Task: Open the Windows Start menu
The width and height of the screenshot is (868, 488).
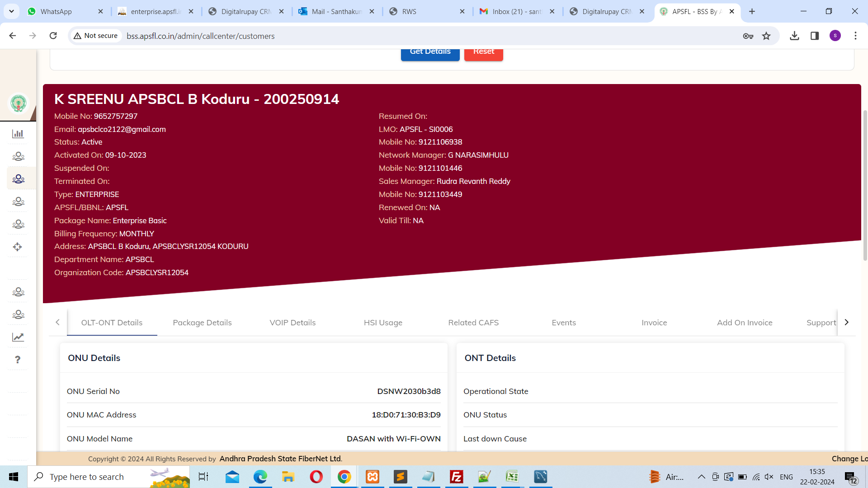Action: click(x=14, y=477)
